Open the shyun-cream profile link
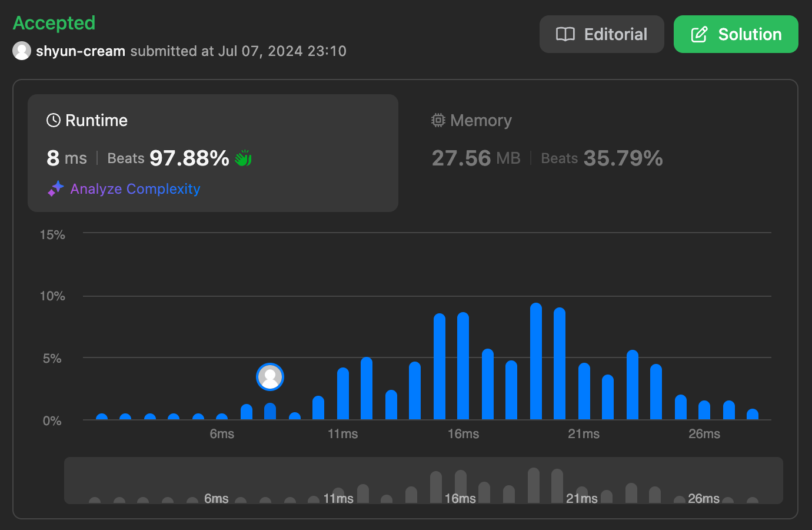Viewport: 812px width, 530px height. click(x=81, y=51)
